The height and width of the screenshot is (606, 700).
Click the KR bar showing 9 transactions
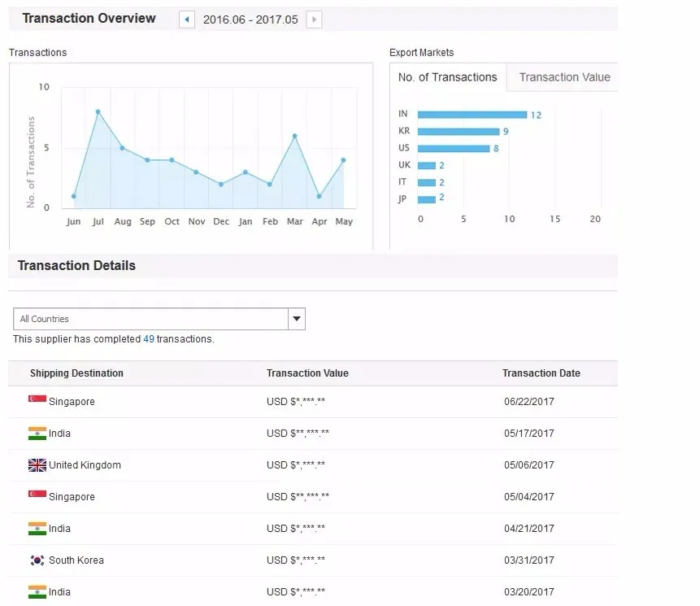coord(458,132)
